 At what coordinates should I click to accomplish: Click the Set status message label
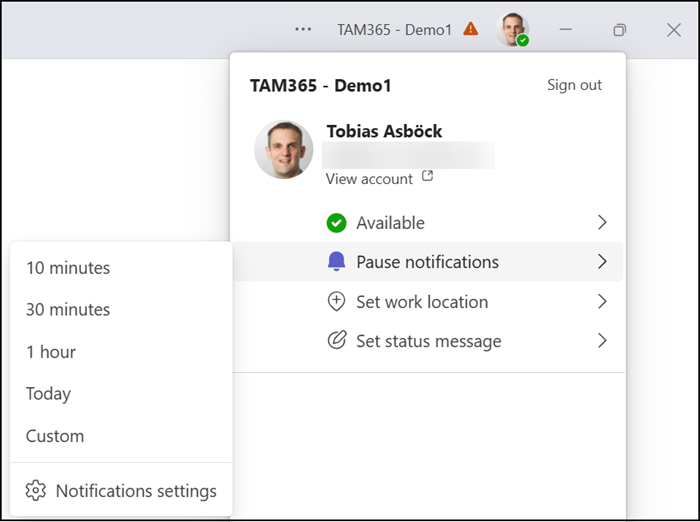click(429, 341)
